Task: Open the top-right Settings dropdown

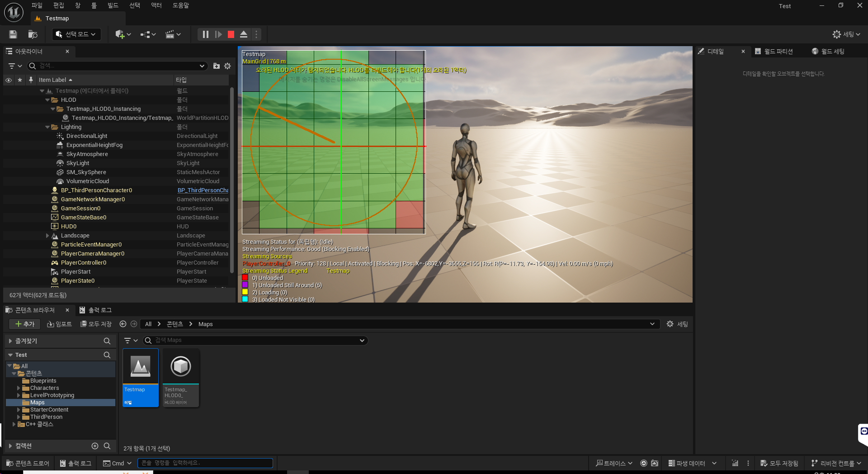Action: [x=846, y=34]
